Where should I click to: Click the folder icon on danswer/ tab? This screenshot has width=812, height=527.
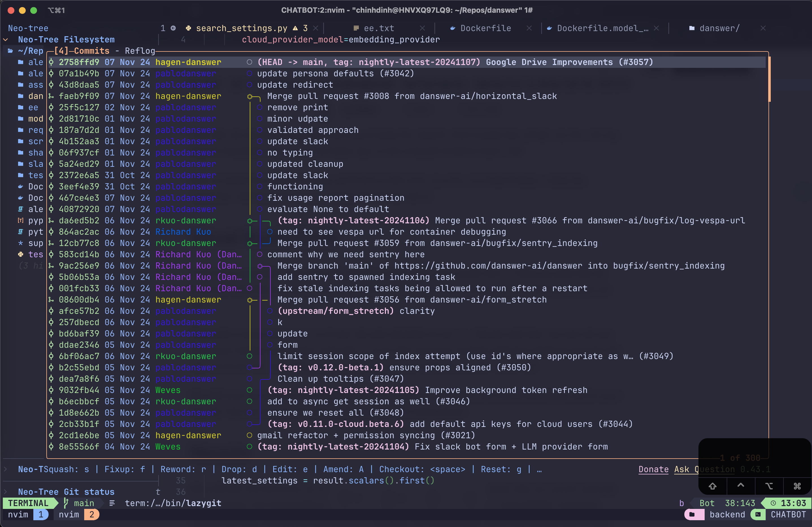(692, 28)
